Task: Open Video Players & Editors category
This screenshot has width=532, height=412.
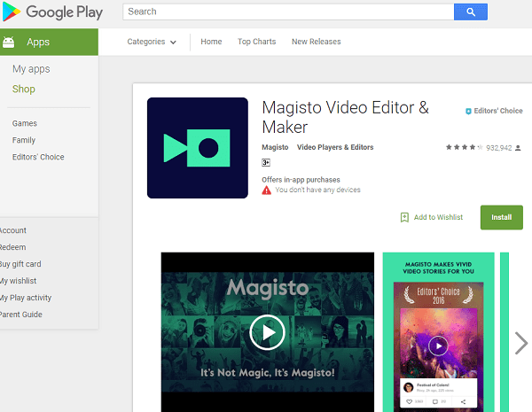Action: coord(335,147)
